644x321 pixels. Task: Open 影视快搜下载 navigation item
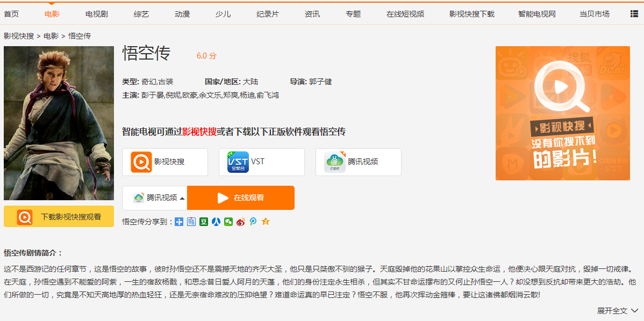472,14
